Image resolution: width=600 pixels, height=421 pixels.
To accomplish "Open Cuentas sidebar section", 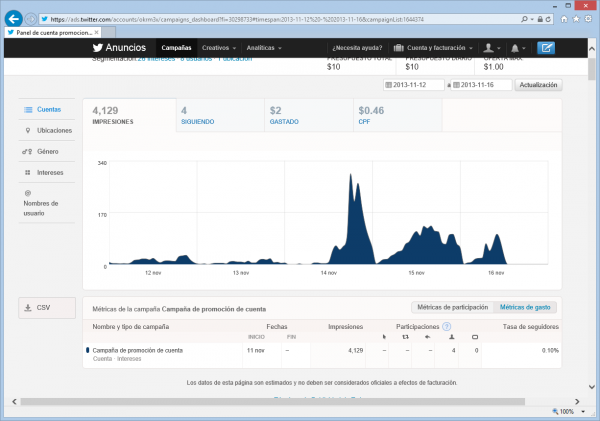I will point(47,110).
